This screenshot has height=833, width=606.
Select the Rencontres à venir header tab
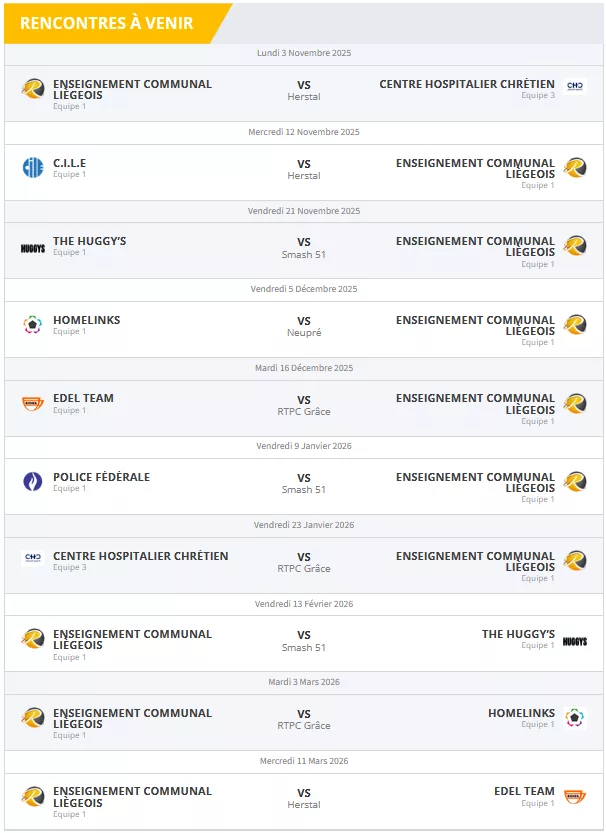(107, 23)
